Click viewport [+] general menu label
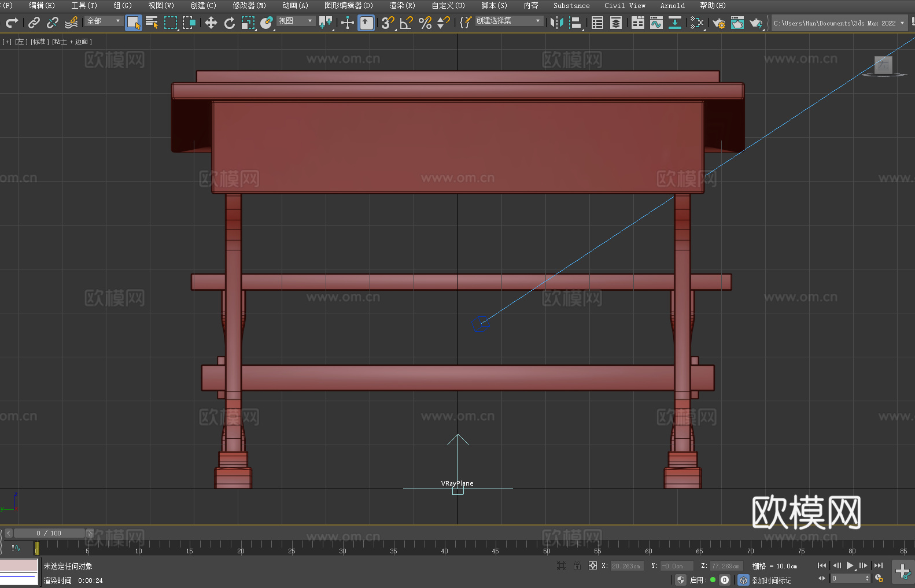 7,42
